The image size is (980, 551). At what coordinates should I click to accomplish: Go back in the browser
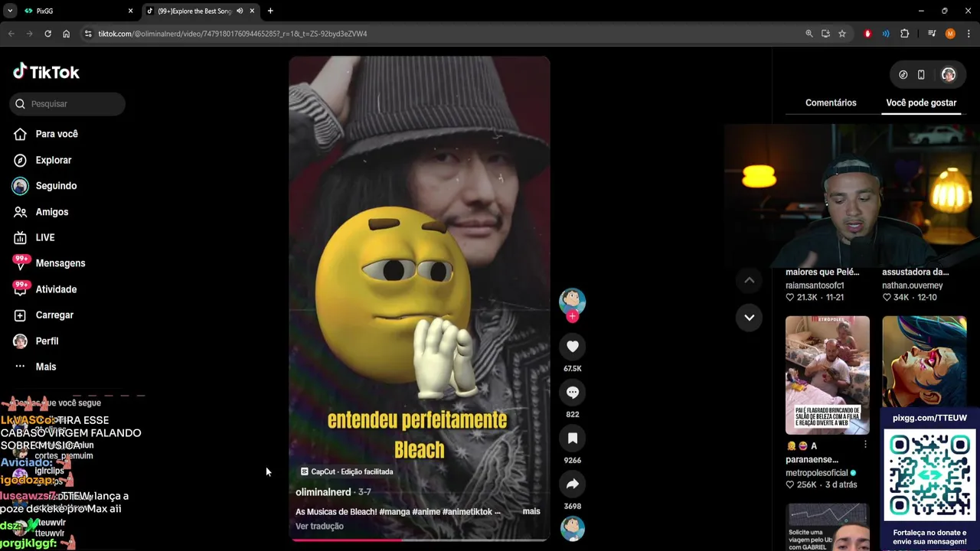(x=11, y=34)
